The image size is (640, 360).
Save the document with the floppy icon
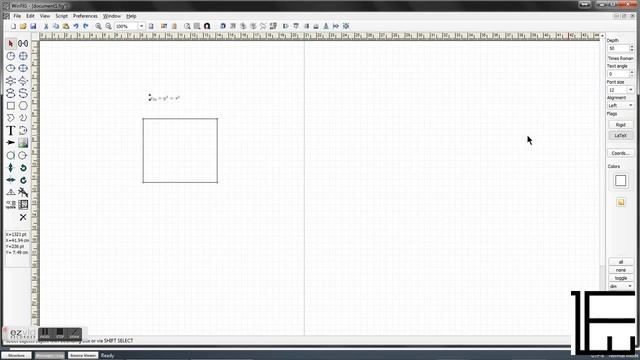point(33,26)
